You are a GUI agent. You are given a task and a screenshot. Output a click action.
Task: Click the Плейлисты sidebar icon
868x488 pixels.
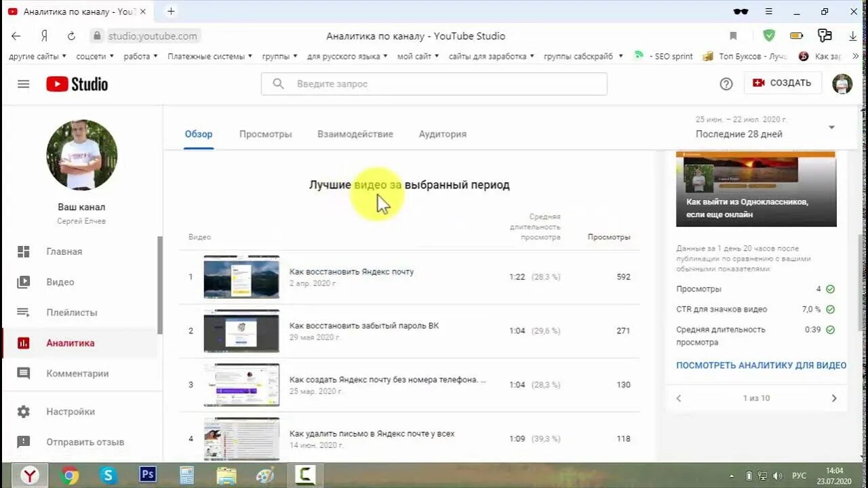coord(24,312)
